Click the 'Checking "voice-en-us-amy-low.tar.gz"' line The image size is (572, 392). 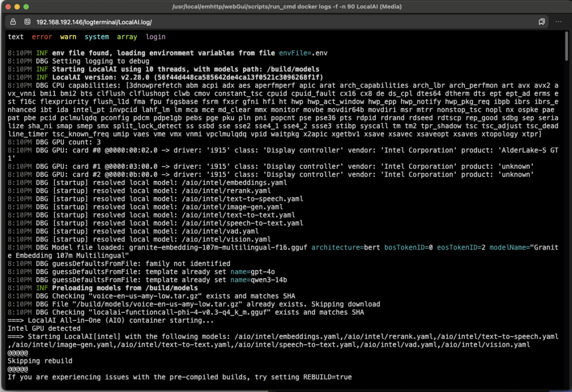(152, 296)
